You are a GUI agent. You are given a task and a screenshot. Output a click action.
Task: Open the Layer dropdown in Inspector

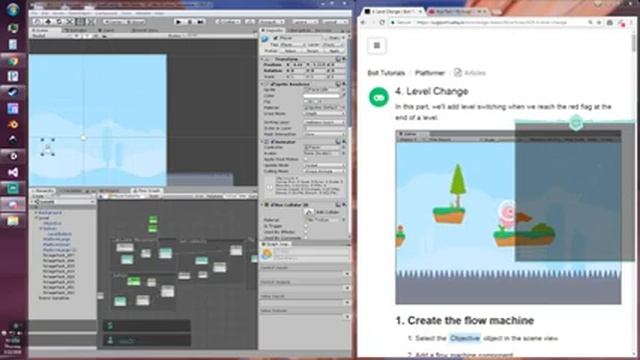(333, 44)
